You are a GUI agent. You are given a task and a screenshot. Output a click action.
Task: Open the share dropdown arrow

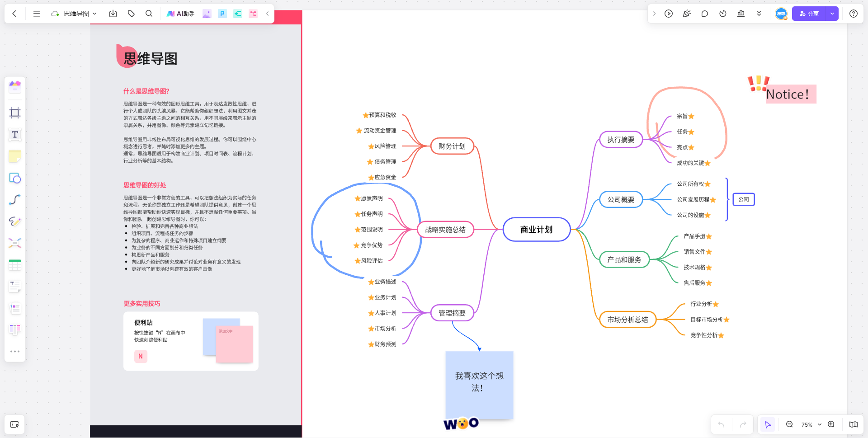832,14
